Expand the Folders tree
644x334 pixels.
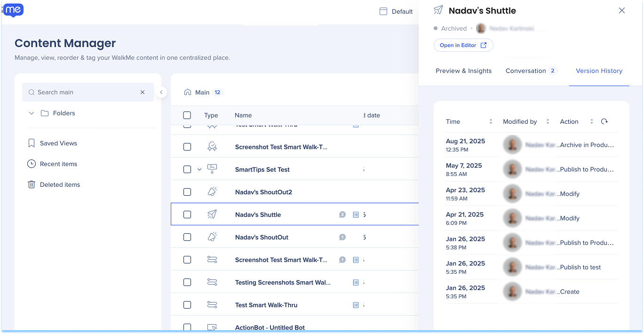pyautogui.click(x=32, y=113)
